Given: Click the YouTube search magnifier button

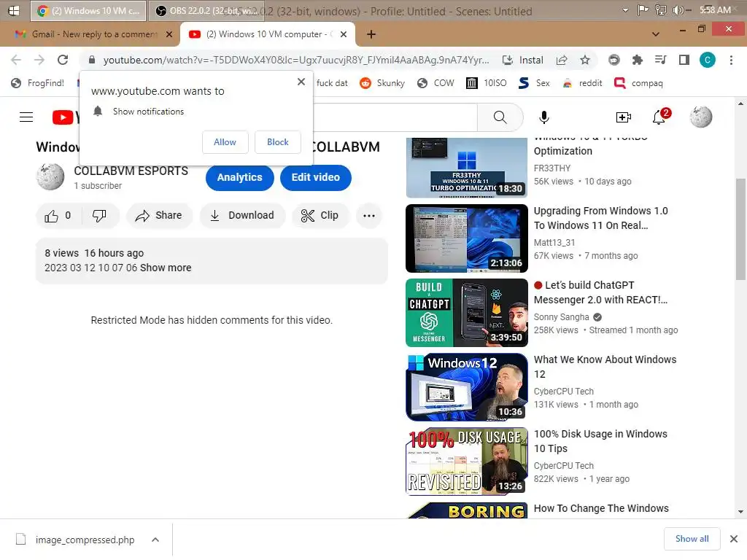Looking at the screenshot, I should pos(500,117).
